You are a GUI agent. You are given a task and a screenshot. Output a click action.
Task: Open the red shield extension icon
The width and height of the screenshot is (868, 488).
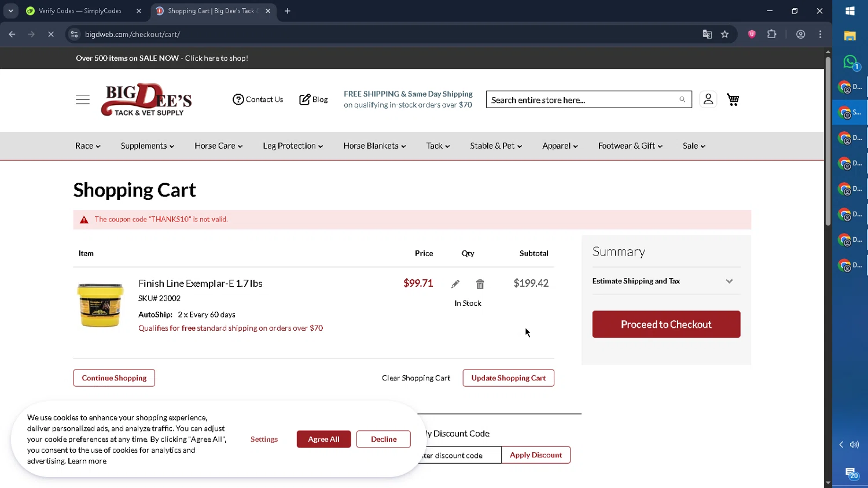[752, 34]
